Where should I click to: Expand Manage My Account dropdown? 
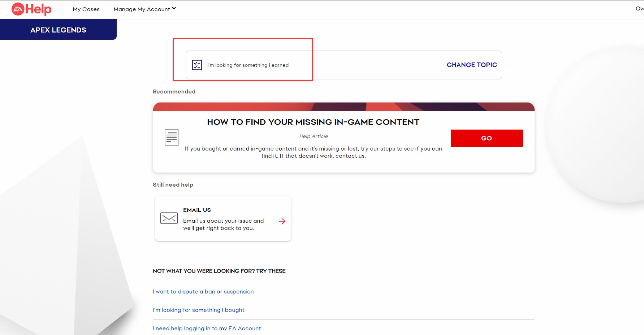(x=144, y=9)
